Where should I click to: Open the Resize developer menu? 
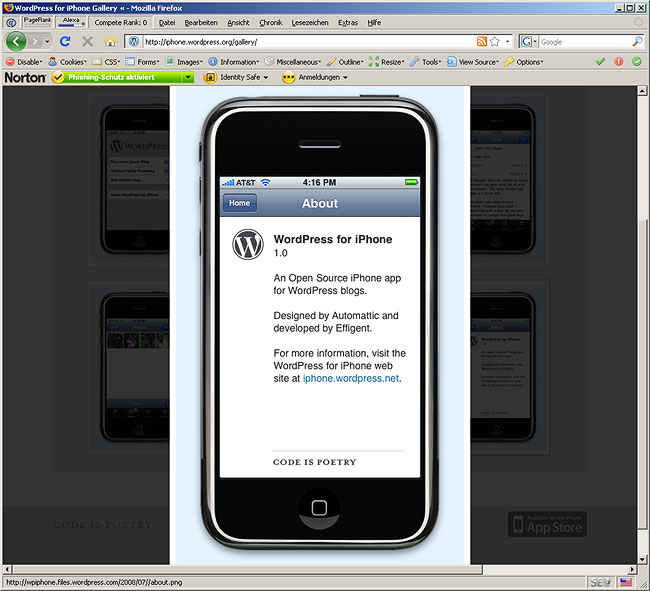click(386, 62)
